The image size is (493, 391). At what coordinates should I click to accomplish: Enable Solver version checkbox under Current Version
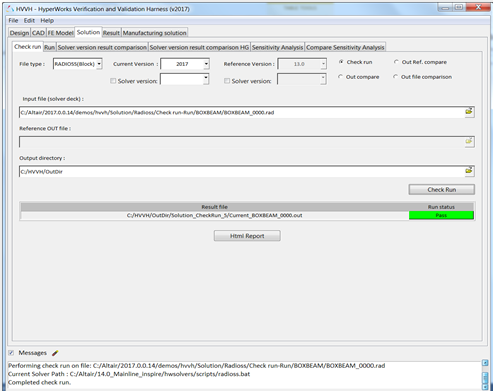(113, 81)
